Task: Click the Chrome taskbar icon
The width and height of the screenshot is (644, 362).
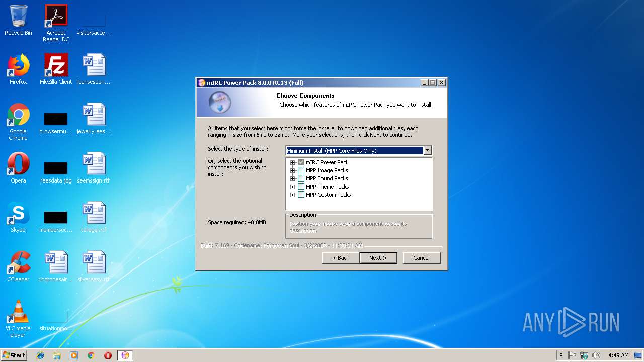Action: coord(91,355)
